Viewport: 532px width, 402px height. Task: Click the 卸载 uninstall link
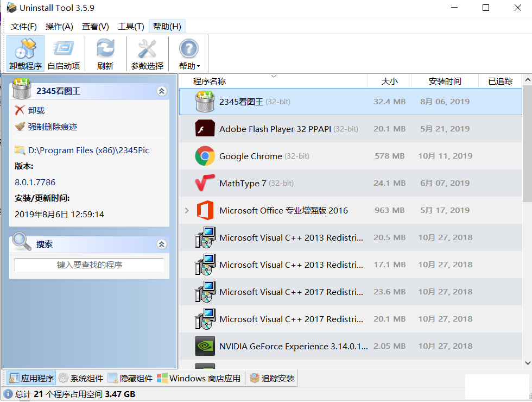point(36,110)
